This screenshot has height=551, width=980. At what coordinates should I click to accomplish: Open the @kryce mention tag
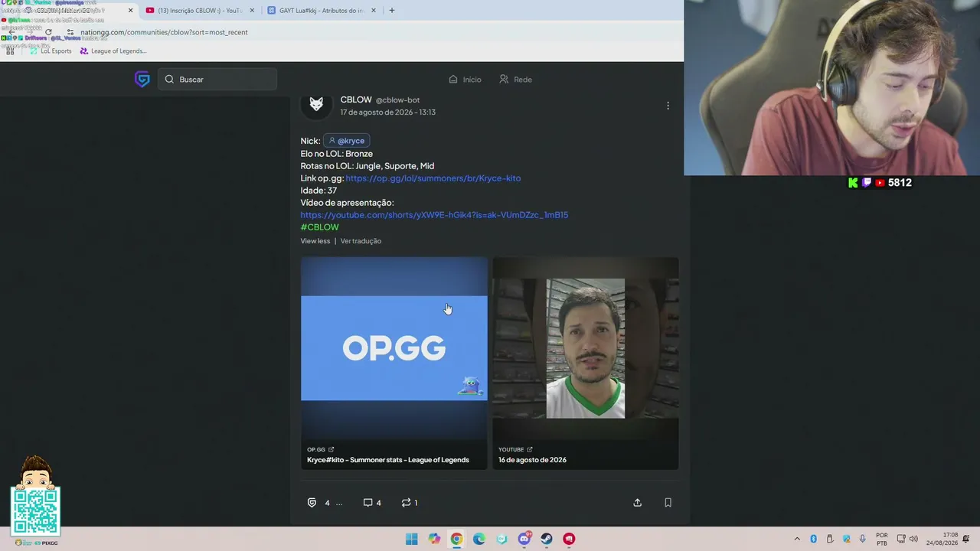pyautogui.click(x=347, y=141)
